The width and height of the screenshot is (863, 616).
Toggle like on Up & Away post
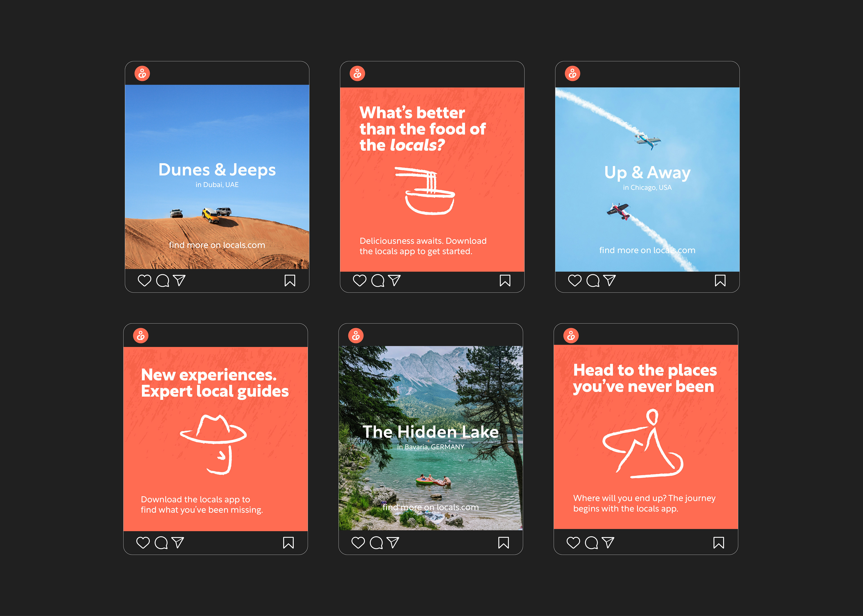pyautogui.click(x=575, y=281)
